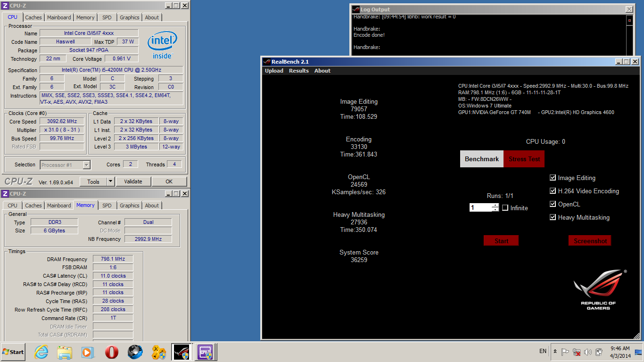
Task: Launch Windows Media Player from taskbar
Action: tap(88, 352)
